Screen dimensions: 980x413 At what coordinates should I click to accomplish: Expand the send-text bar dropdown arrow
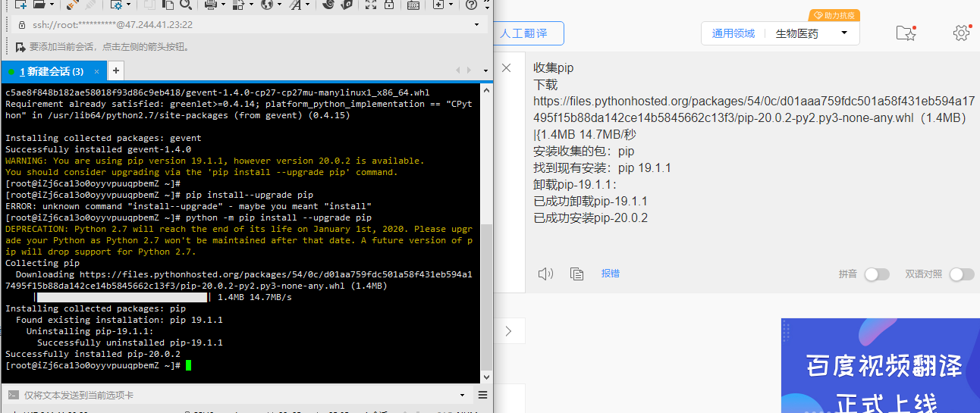pyautogui.click(x=461, y=395)
